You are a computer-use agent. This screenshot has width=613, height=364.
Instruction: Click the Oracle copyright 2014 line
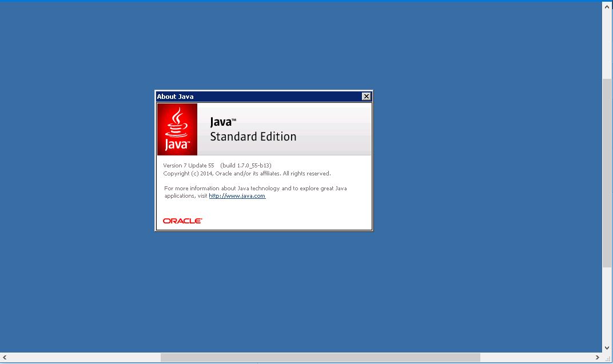(246, 174)
